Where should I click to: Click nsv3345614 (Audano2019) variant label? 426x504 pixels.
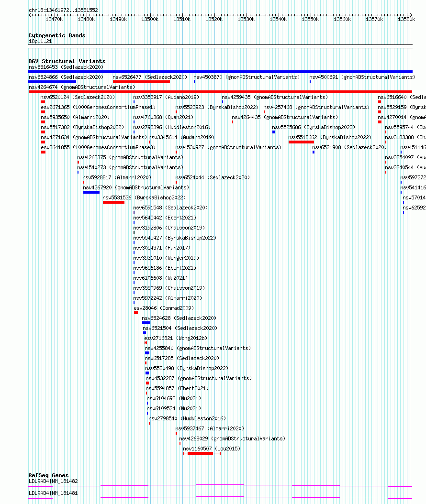pos(181,137)
